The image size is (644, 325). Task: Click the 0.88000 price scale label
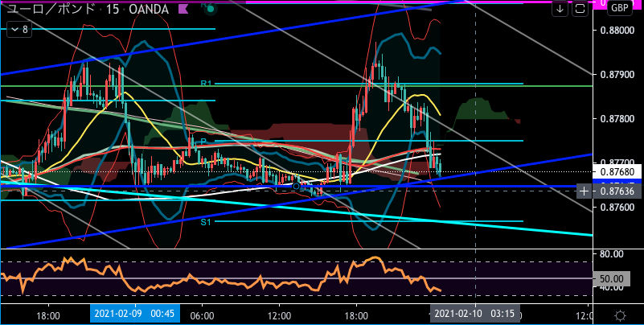coord(615,31)
